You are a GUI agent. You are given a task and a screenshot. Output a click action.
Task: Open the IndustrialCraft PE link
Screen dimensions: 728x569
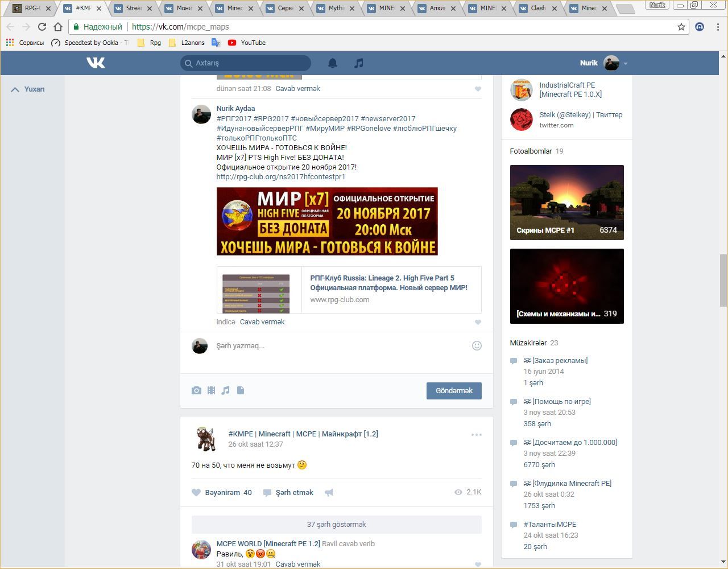[570, 90]
